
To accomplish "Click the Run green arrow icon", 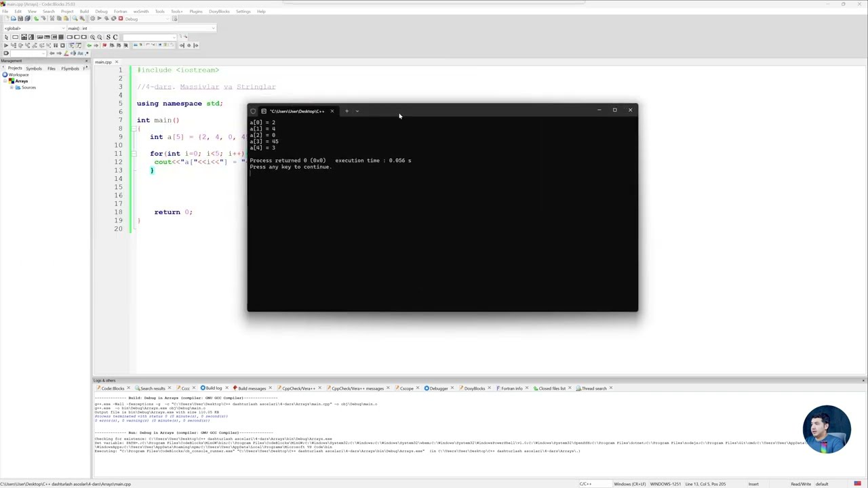I will (x=100, y=18).
